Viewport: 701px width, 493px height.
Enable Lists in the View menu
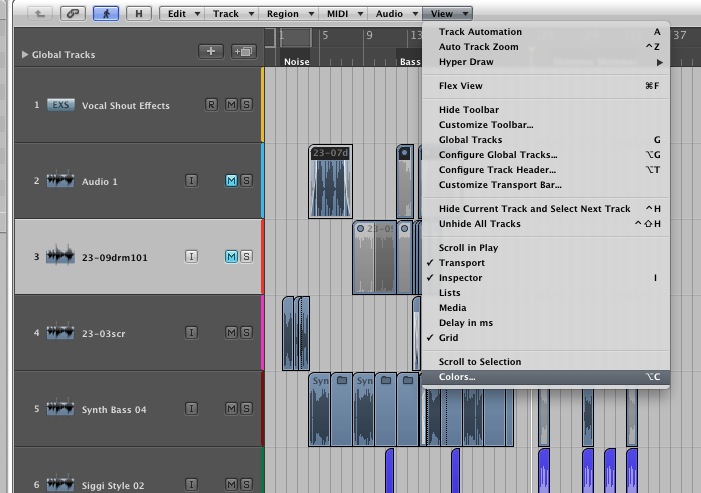(x=546, y=293)
